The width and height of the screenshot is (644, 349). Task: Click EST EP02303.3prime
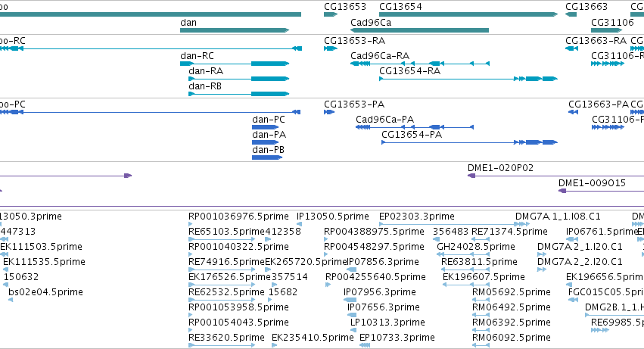(x=416, y=217)
